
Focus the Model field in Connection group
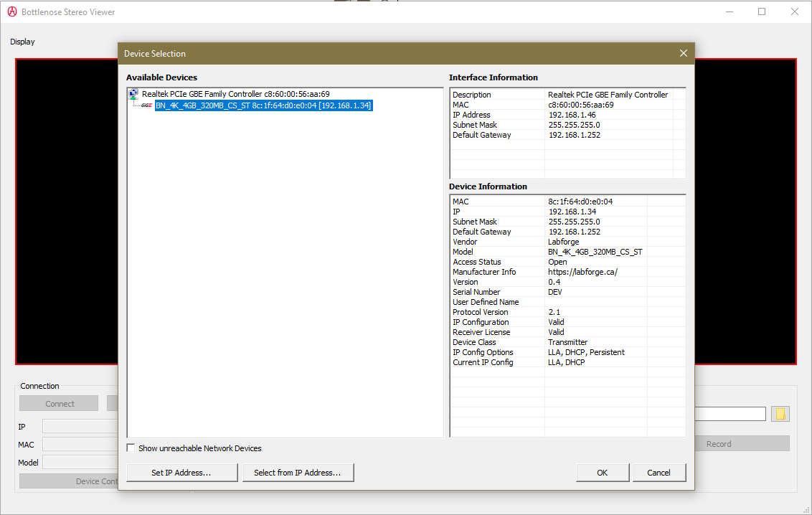click(80, 462)
